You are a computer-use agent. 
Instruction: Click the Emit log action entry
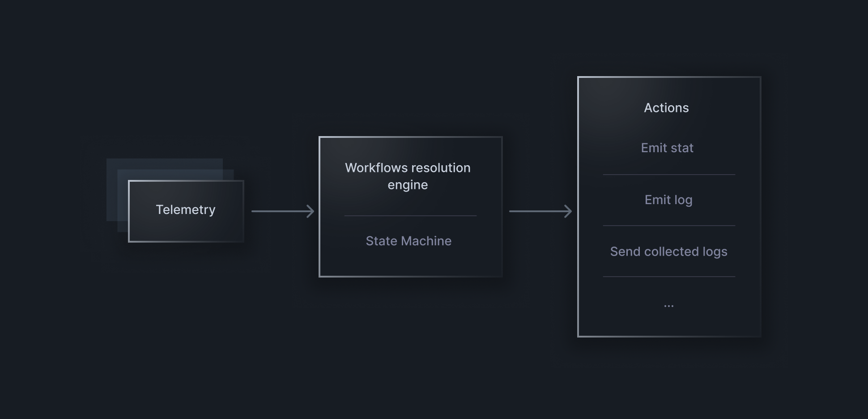[x=668, y=200]
